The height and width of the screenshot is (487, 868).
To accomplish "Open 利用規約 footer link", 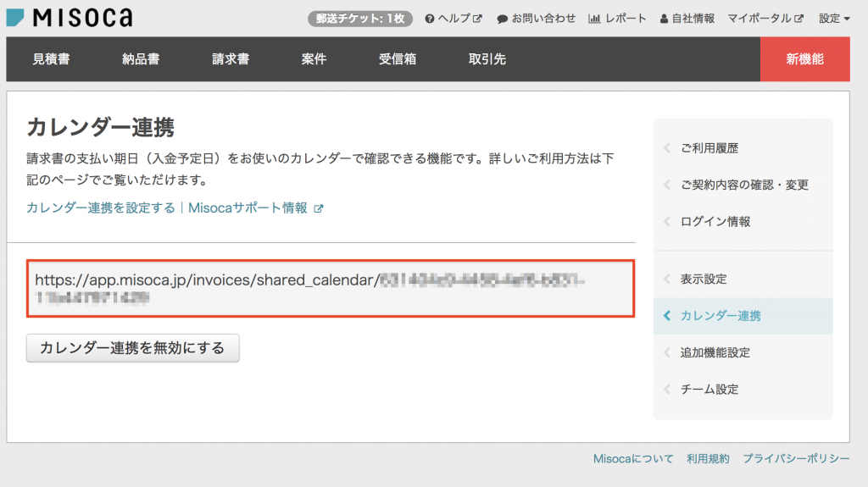I will pos(708,459).
